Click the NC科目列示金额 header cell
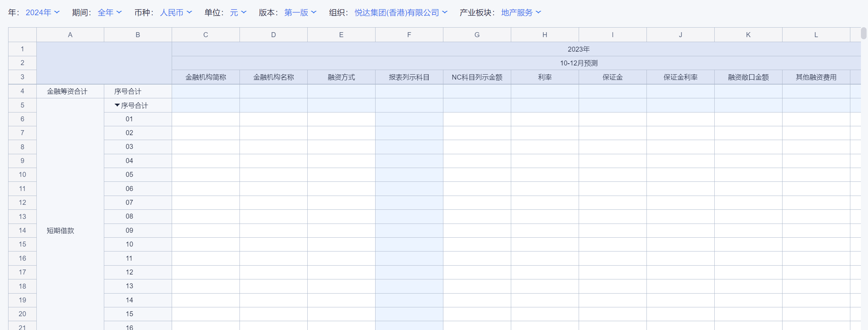The height and width of the screenshot is (330, 868). [x=477, y=77]
